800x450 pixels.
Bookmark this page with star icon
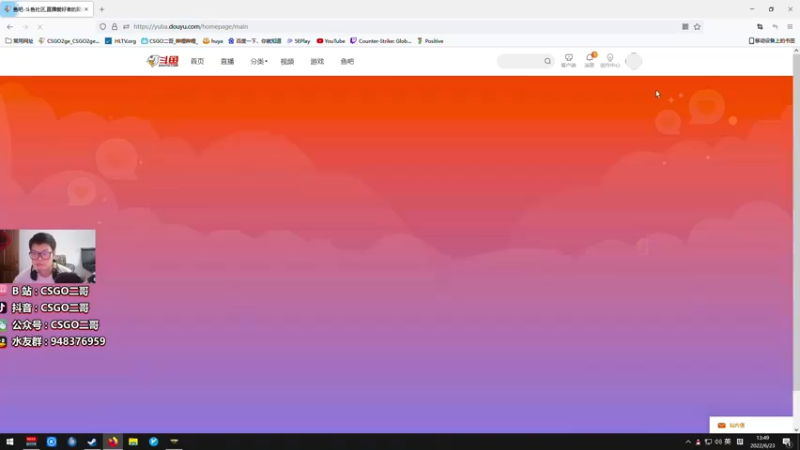point(697,27)
